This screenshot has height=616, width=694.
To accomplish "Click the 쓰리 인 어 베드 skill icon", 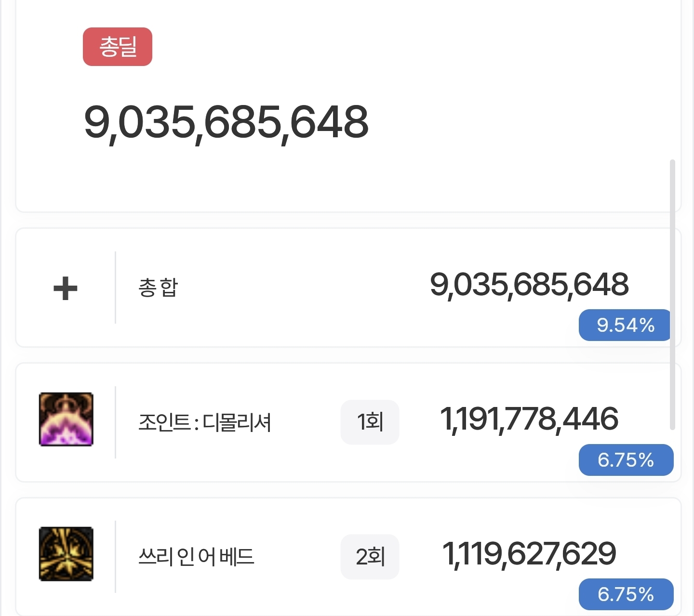I will [66, 554].
